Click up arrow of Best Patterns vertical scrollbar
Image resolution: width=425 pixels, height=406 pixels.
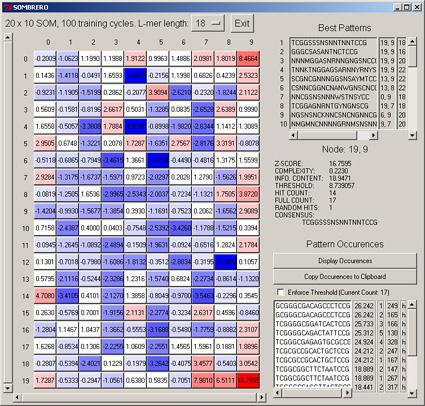click(412, 42)
